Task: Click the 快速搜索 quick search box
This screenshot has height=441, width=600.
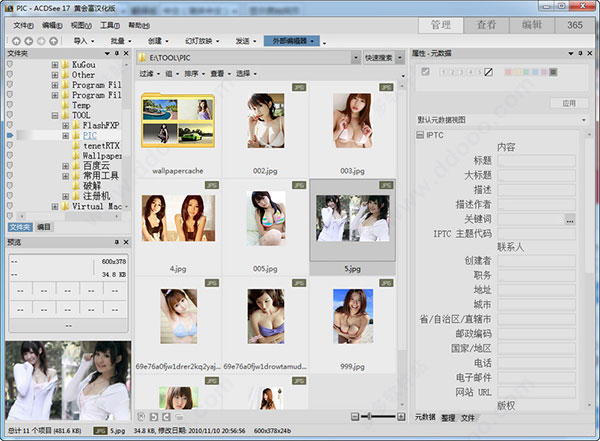Action: pos(378,58)
